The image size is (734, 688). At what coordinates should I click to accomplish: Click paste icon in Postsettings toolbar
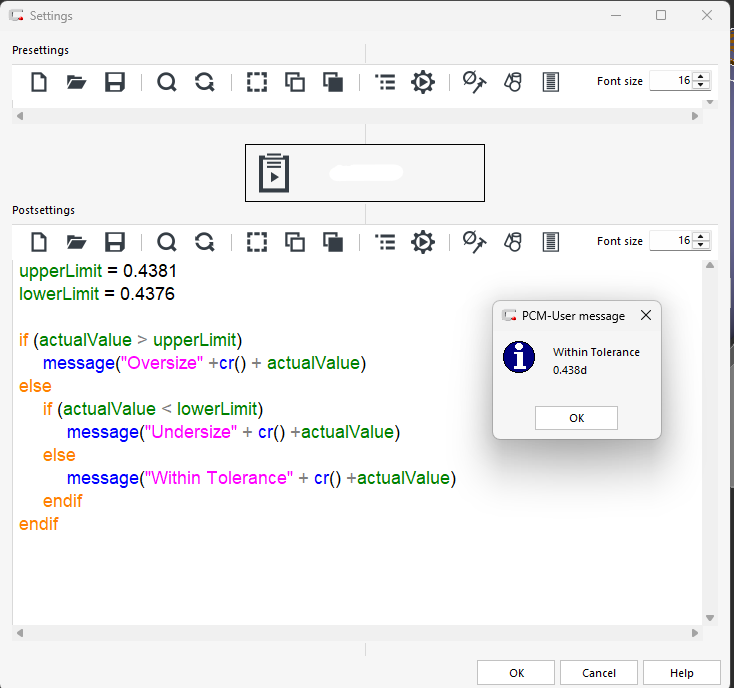(333, 241)
